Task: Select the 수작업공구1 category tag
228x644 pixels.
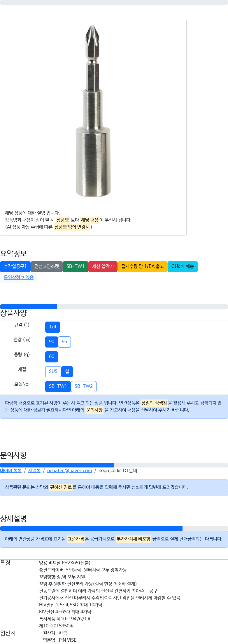Action: pyautogui.click(x=15, y=266)
